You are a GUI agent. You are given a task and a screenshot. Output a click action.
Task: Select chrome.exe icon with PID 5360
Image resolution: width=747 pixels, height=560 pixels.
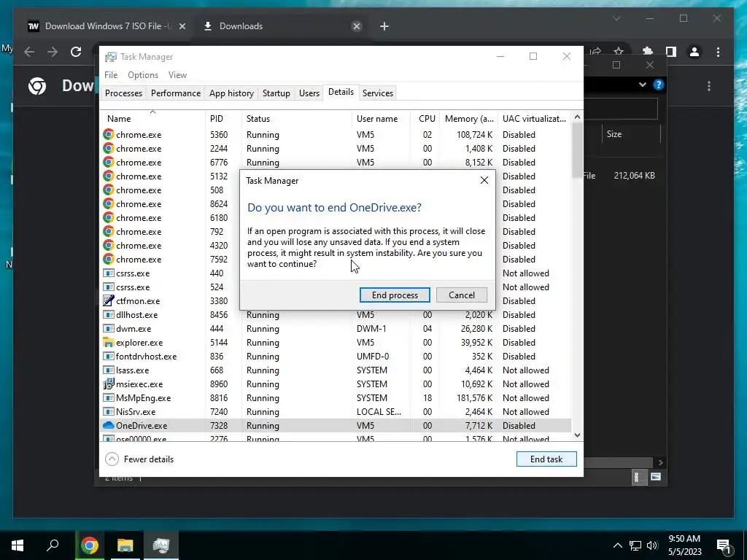click(x=109, y=135)
